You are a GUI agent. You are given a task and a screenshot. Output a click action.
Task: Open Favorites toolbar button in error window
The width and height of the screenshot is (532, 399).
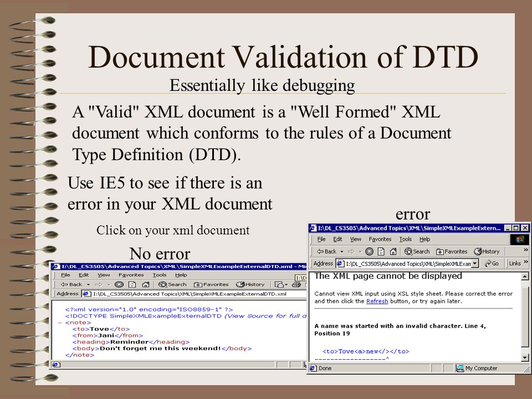click(x=452, y=252)
